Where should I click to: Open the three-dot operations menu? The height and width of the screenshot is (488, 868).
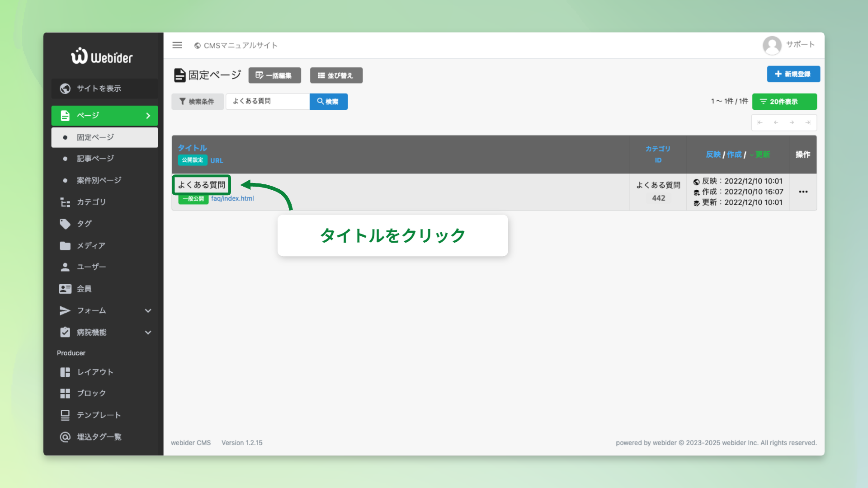click(x=803, y=192)
